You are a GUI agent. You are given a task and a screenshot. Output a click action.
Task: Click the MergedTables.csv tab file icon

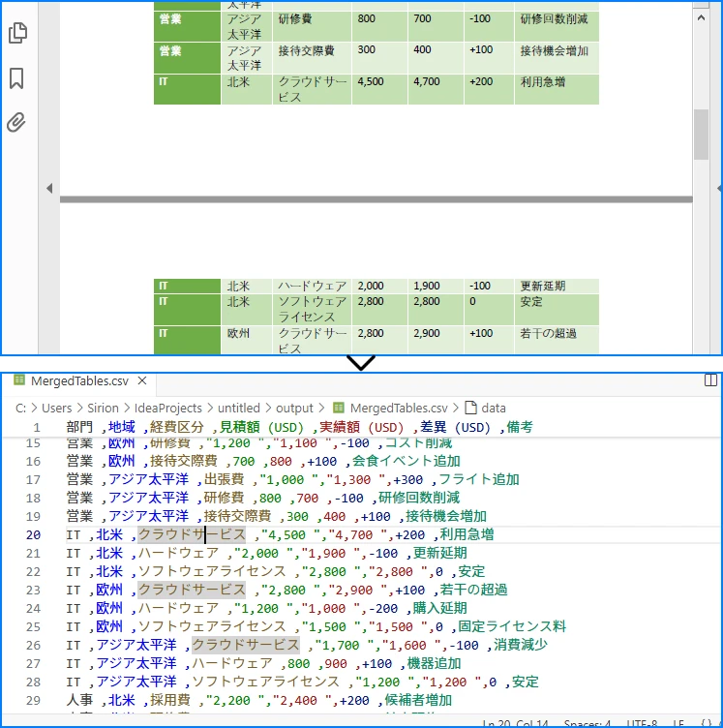(19, 380)
